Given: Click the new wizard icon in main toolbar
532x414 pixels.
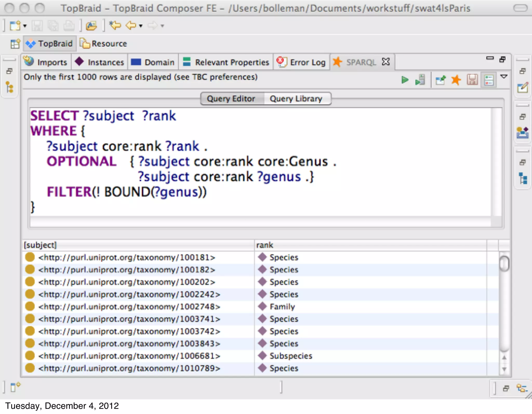Looking at the screenshot, I should (x=15, y=26).
